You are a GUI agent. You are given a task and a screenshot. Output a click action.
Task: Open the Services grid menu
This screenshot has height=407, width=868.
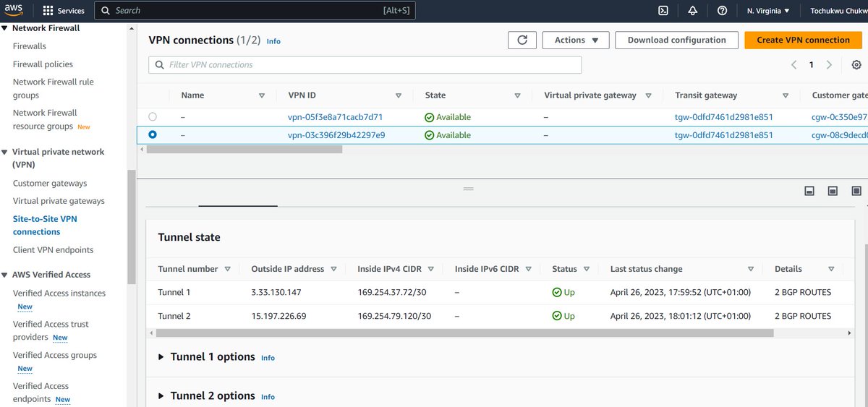[64, 11]
